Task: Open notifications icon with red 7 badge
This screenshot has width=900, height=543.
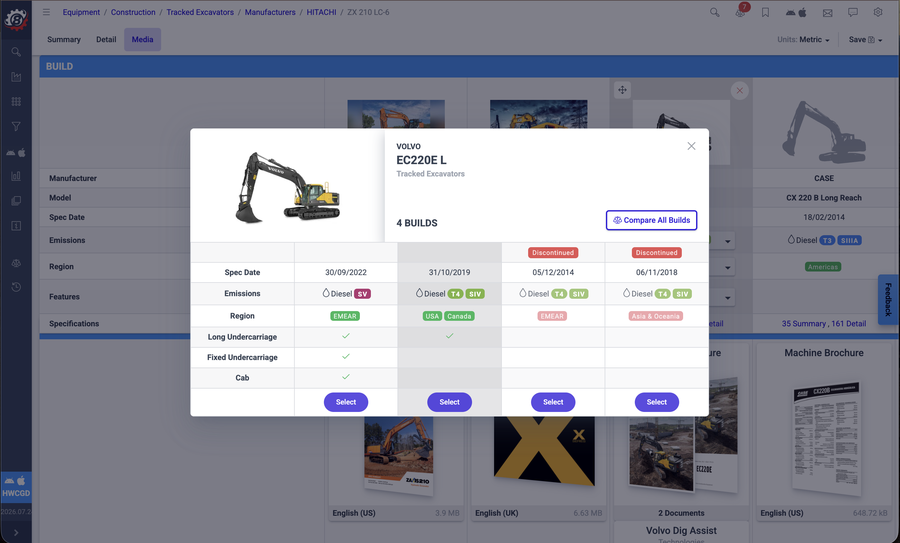Action: pos(740,12)
